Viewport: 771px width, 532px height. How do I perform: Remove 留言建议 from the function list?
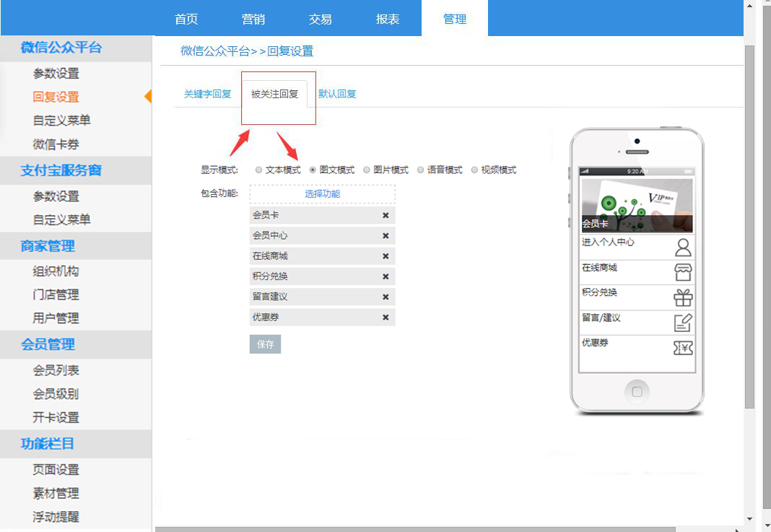(385, 297)
